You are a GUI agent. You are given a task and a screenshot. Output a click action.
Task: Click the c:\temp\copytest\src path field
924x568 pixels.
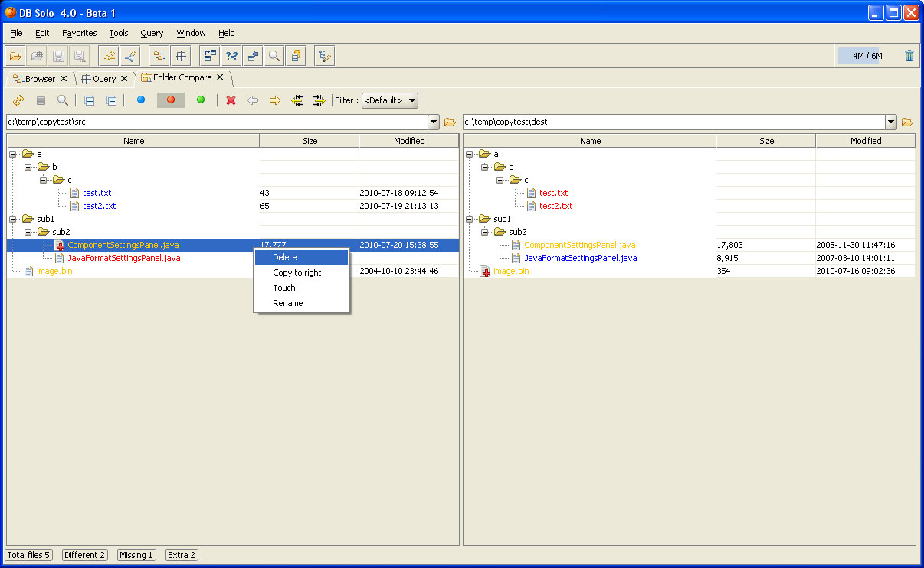[x=217, y=122]
